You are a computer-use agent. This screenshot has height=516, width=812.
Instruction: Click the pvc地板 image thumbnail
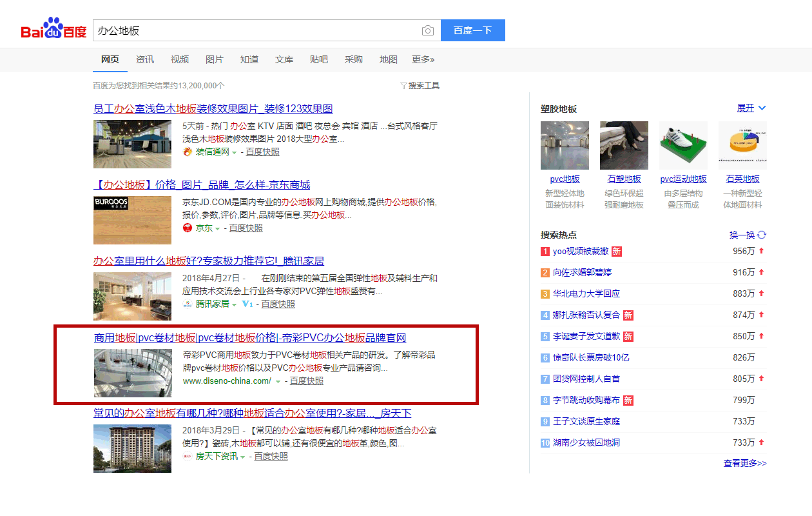tap(565, 146)
